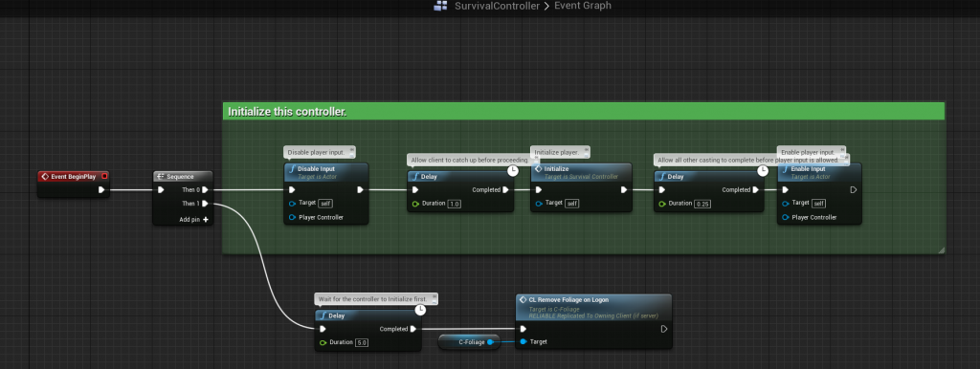Click the Disable Input function icon

(x=292, y=169)
